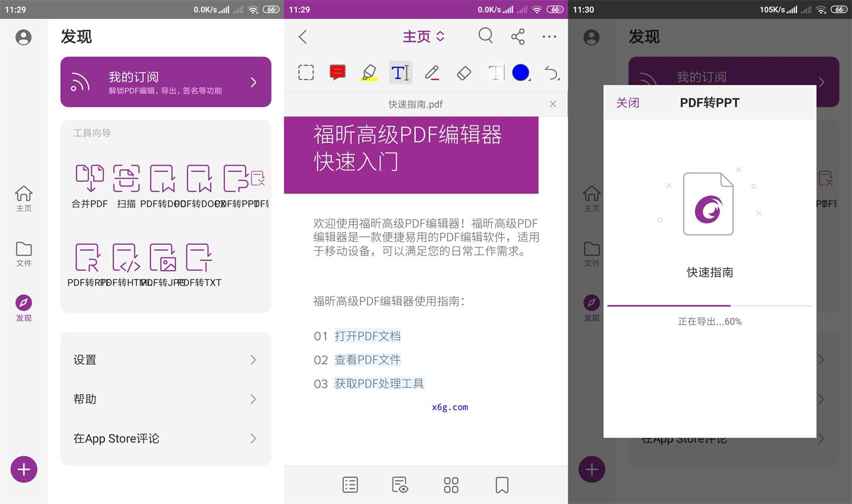Open the comment note annotation tool
Screen dimensions: 852x504
[337, 73]
